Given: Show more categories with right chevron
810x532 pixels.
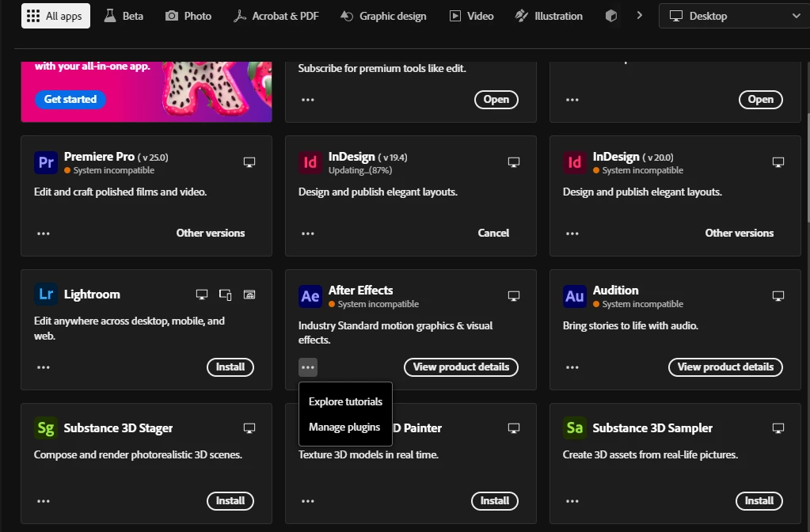Looking at the screenshot, I should coord(640,16).
